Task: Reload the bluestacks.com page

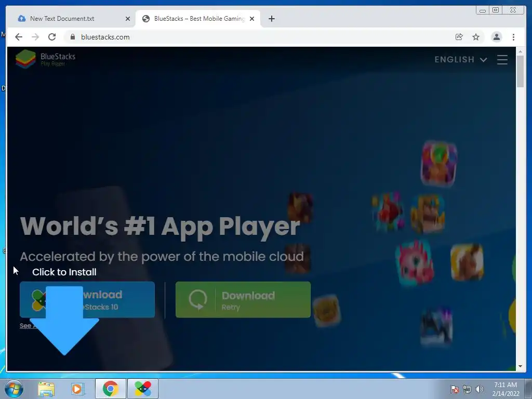Action: click(x=52, y=37)
